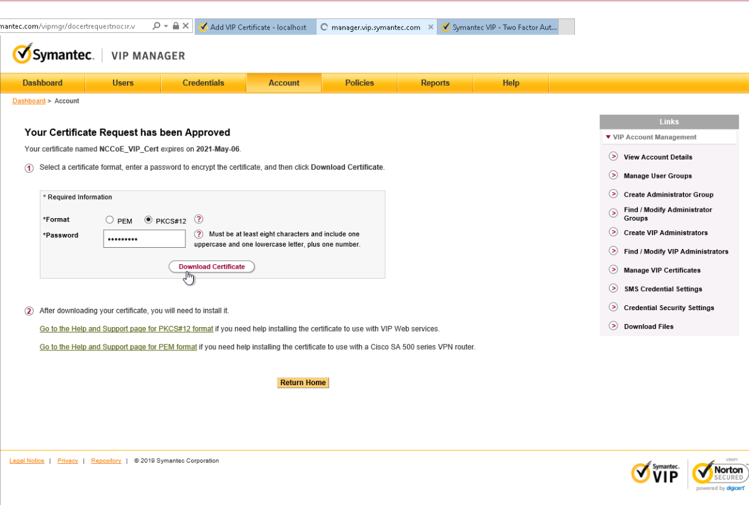749x505 pixels.
Task: Click the Symantec VIP seal in footer
Action: [655, 473]
